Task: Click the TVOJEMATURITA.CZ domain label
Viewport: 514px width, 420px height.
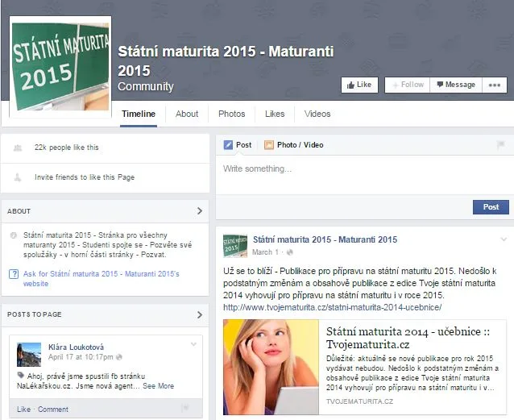Action: coord(359,401)
